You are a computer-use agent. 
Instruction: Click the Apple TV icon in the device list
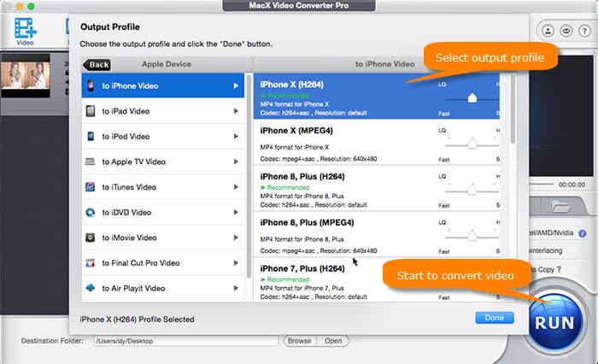[90, 161]
